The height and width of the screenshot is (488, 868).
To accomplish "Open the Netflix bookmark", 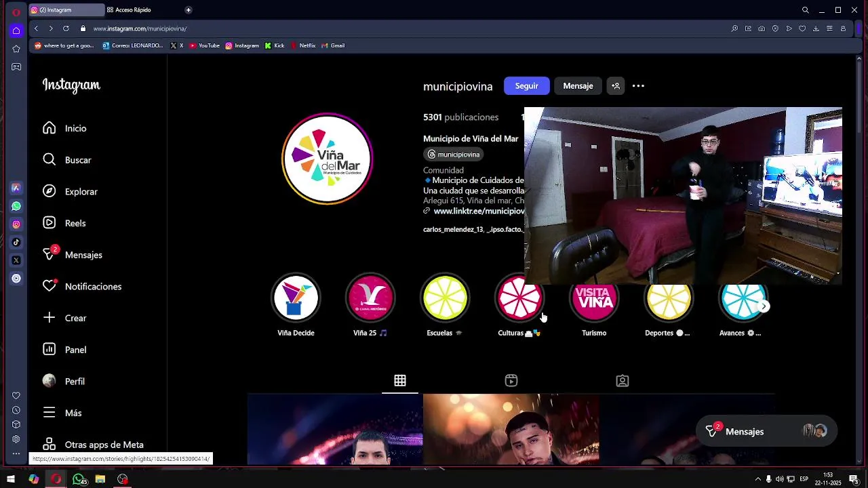I will point(303,45).
